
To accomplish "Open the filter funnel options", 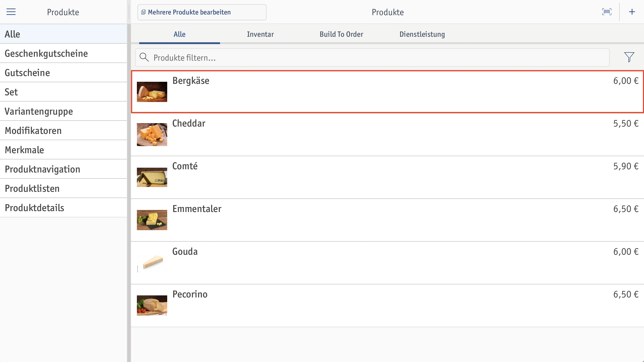I will click(x=629, y=57).
